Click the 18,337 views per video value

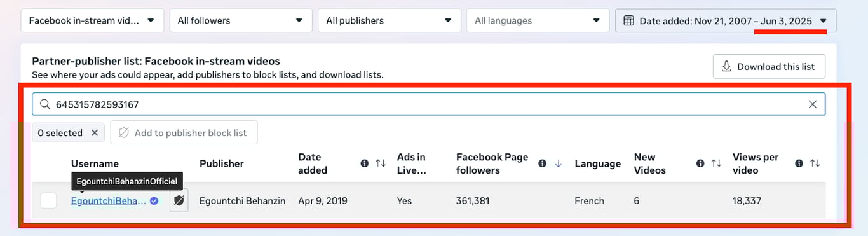[747, 200]
